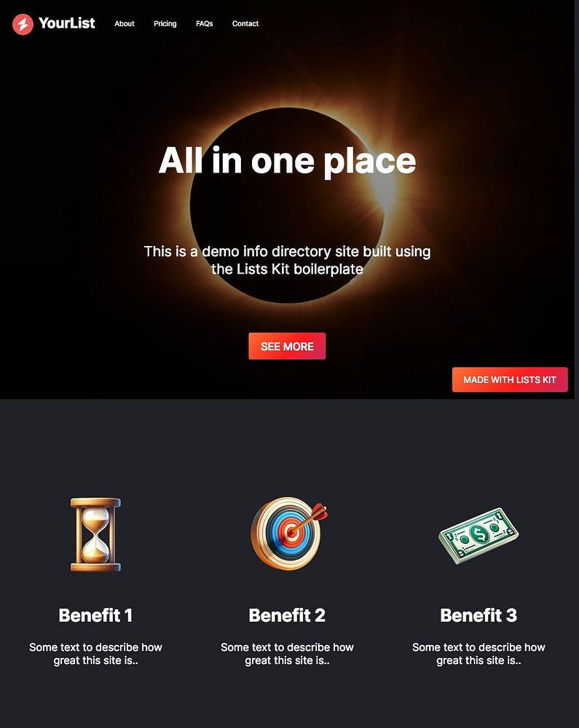Viewport: 579px width, 728px height.
Task: Click the MADE WITH LISTS KIT badge
Action: tap(510, 379)
